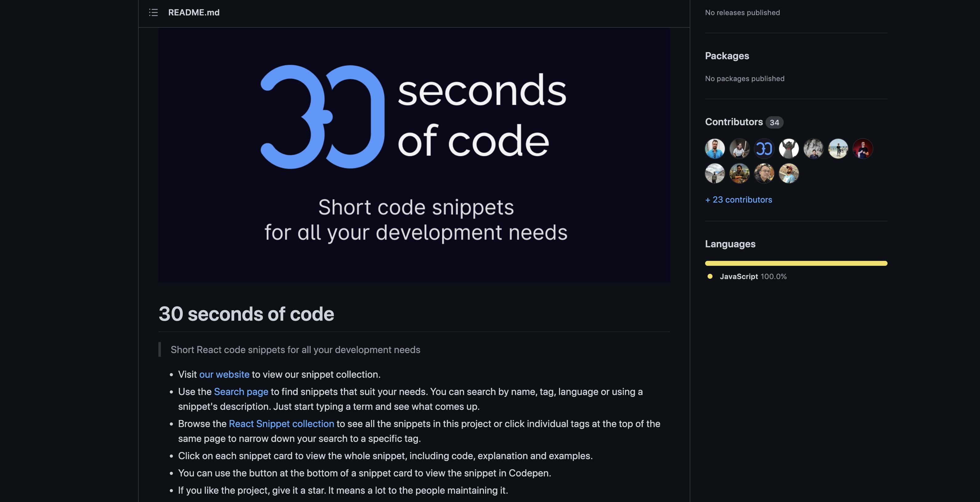Image resolution: width=980 pixels, height=502 pixels.
Task: Click the yellow languages progress bar
Action: [796, 263]
